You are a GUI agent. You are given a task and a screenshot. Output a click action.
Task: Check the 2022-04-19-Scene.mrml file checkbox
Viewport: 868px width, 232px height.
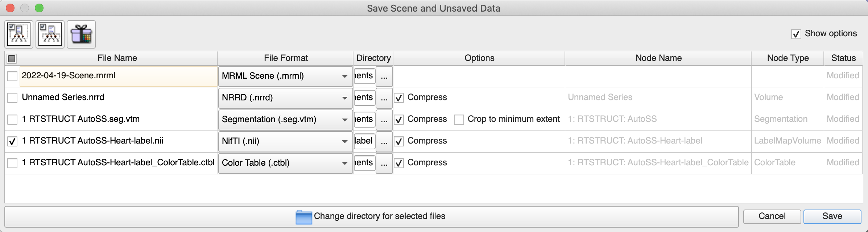(x=12, y=76)
